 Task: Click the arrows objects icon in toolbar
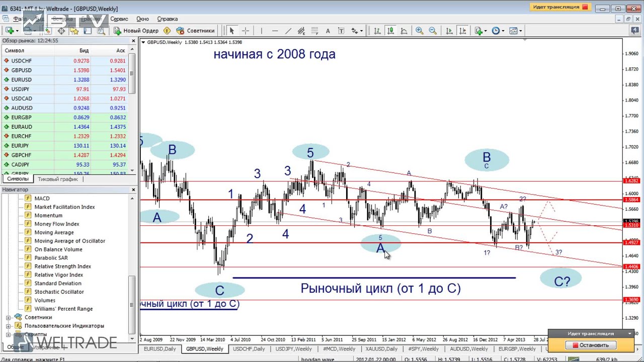point(354,31)
